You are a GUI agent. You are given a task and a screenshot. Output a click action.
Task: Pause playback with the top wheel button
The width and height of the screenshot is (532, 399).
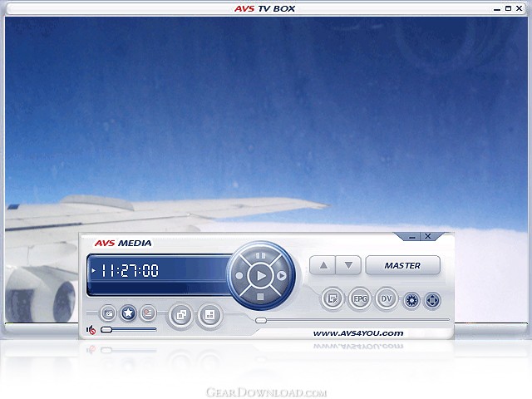[260, 255]
